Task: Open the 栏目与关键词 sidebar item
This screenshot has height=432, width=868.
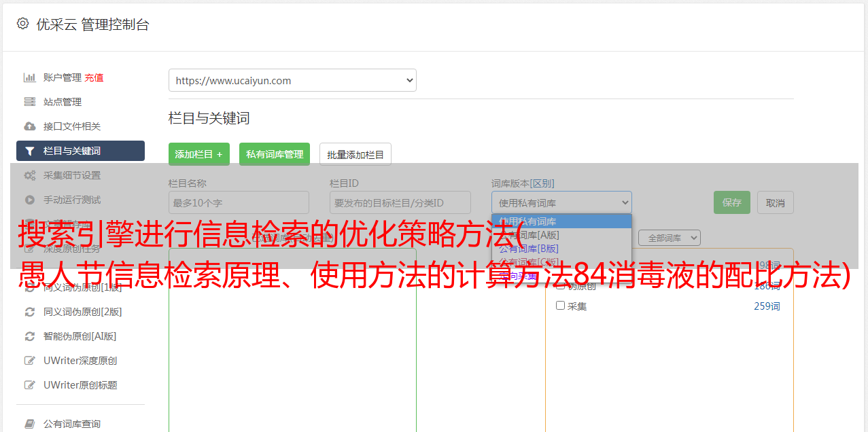Action: click(x=80, y=151)
